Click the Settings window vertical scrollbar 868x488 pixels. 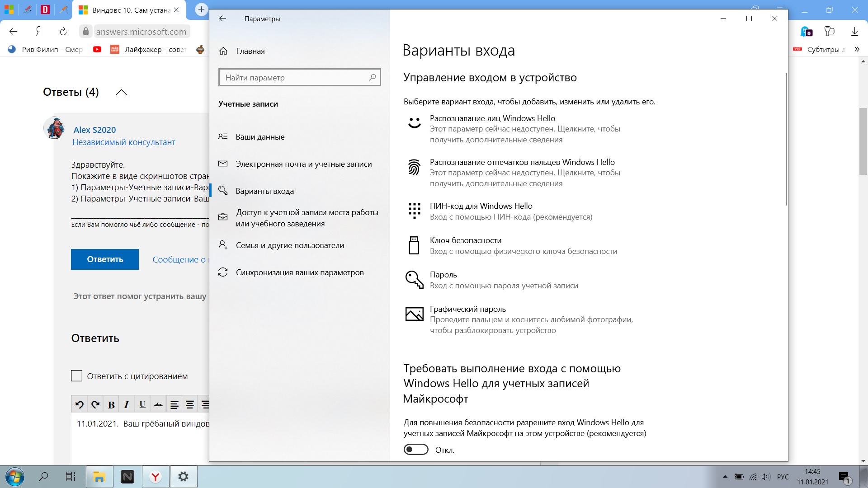(x=786, y=138)
